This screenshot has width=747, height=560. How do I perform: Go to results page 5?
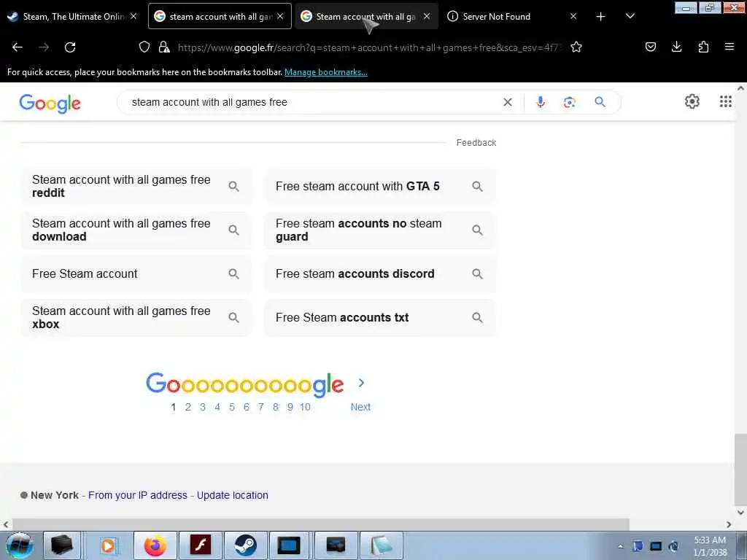click(x=231, y=407)
